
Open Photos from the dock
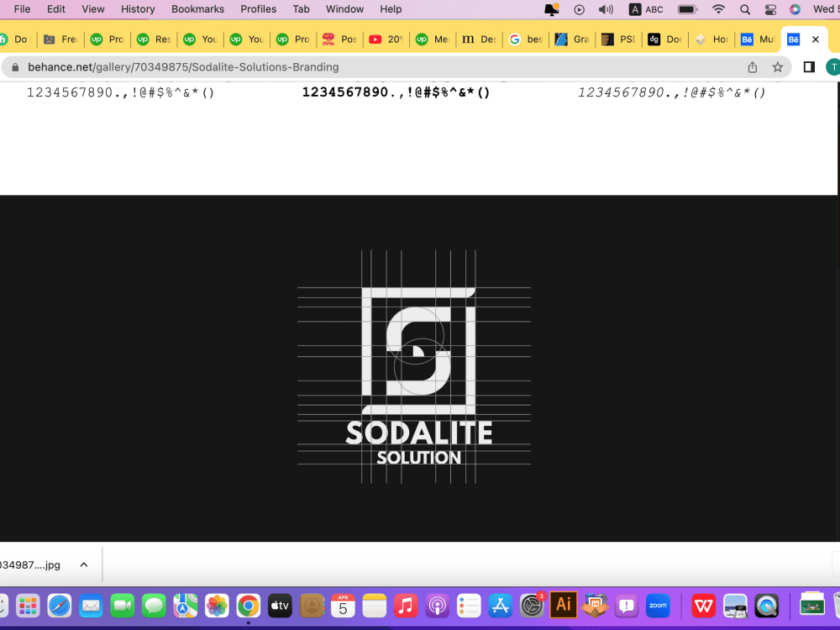(217, 606)
